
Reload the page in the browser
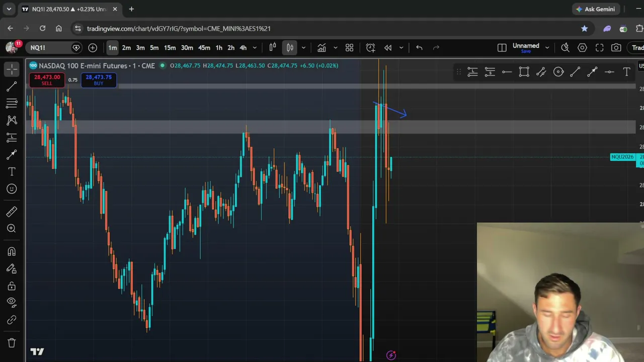(42, 29)
